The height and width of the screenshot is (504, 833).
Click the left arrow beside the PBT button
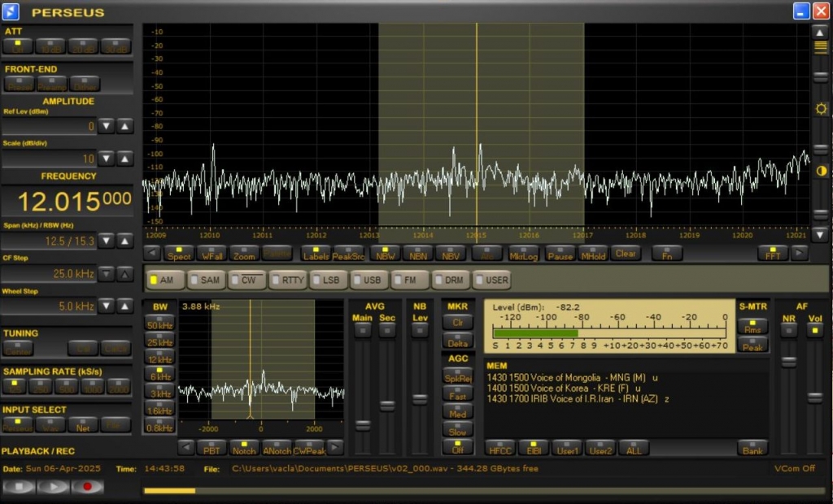[186, 448]
